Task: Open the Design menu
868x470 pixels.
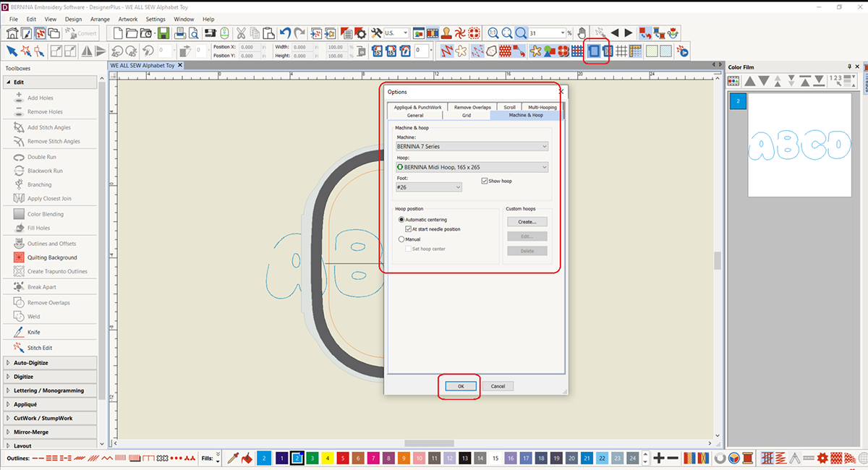Action: (73, 19)
